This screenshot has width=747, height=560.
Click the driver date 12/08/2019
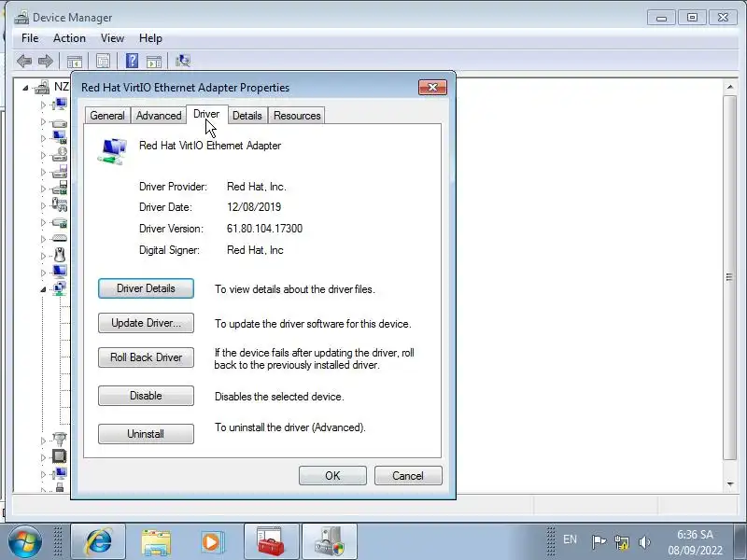tap(254, 207)
